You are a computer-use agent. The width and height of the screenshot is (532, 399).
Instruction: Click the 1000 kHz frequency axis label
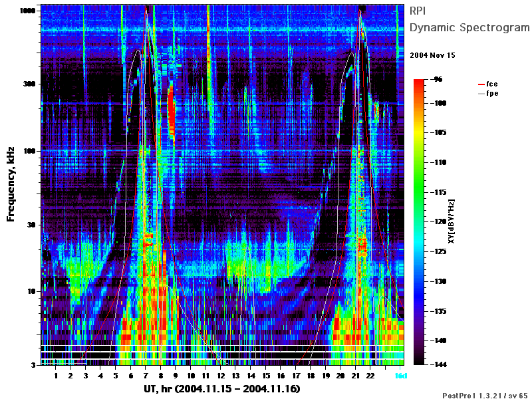(27, 11)
